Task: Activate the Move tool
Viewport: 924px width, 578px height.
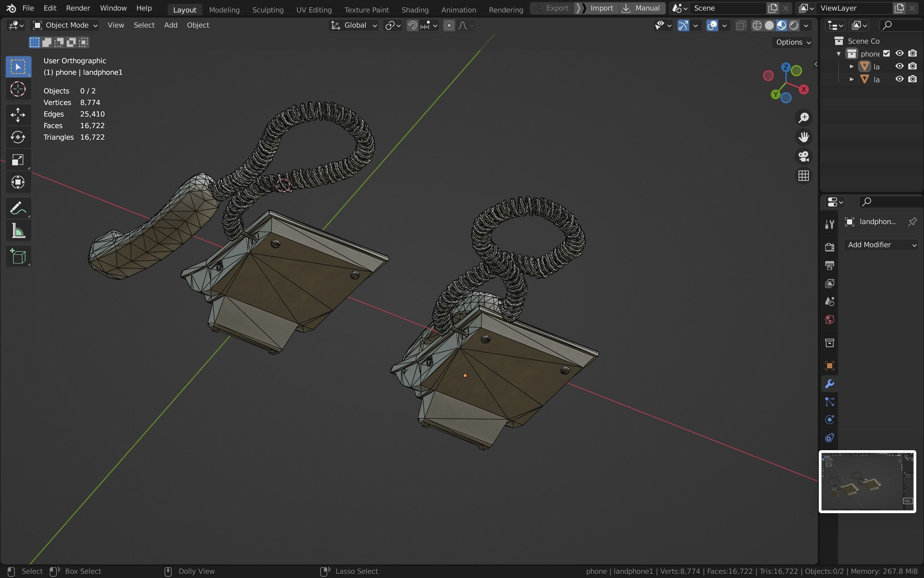Action: coord(18,115)
